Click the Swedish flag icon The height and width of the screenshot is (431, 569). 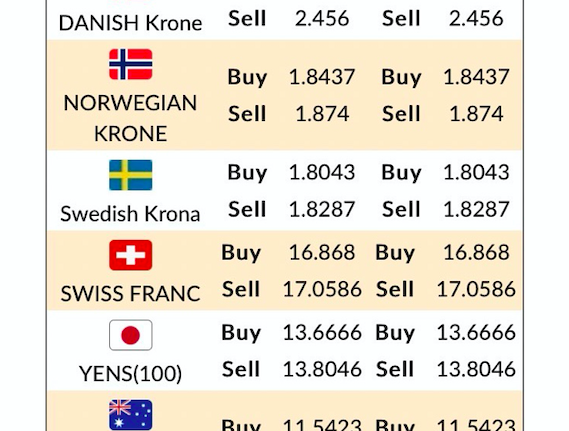(131, 175)
